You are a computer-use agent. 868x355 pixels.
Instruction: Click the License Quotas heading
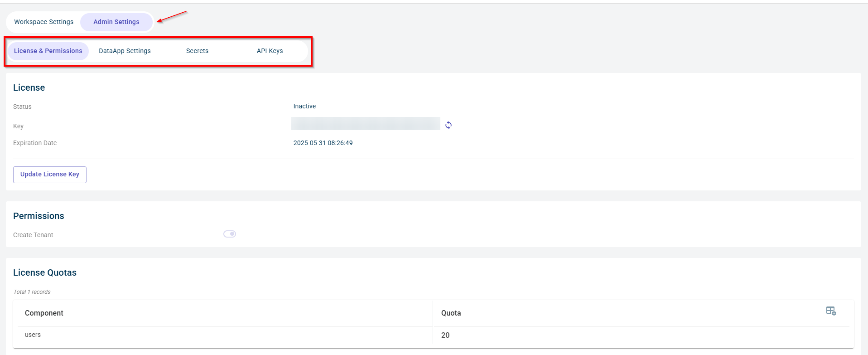[x=45, y=272]
